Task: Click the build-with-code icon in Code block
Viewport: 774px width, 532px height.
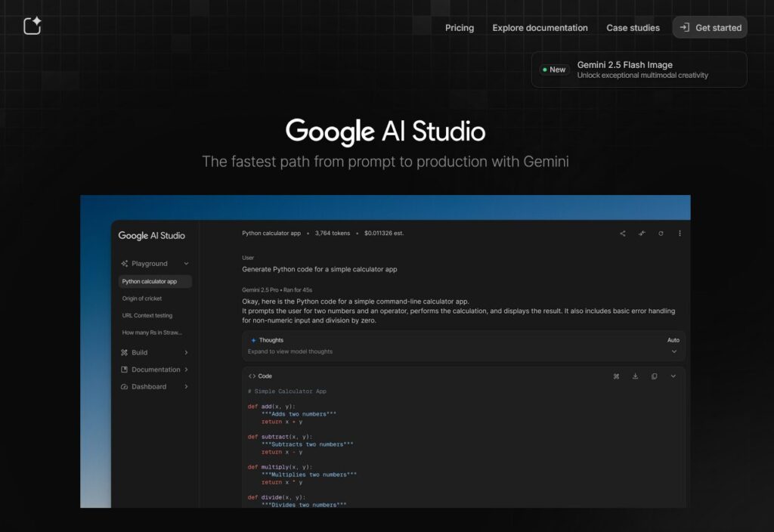Action: coord(616,376)
